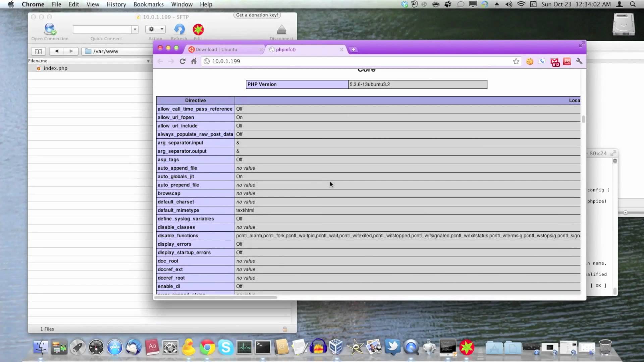The width and height of the screenshot is (644, 362).
Task: Click Gmail checker extension icon
Action: pos(555,62)
